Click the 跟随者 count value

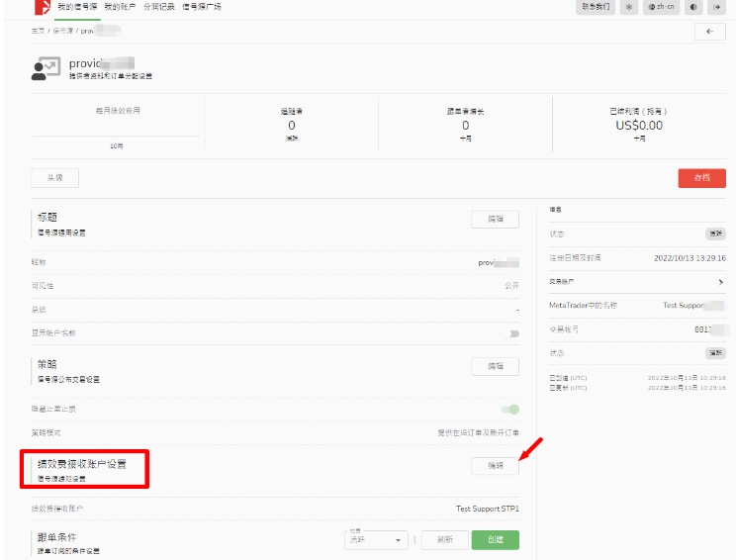[292, 126]
